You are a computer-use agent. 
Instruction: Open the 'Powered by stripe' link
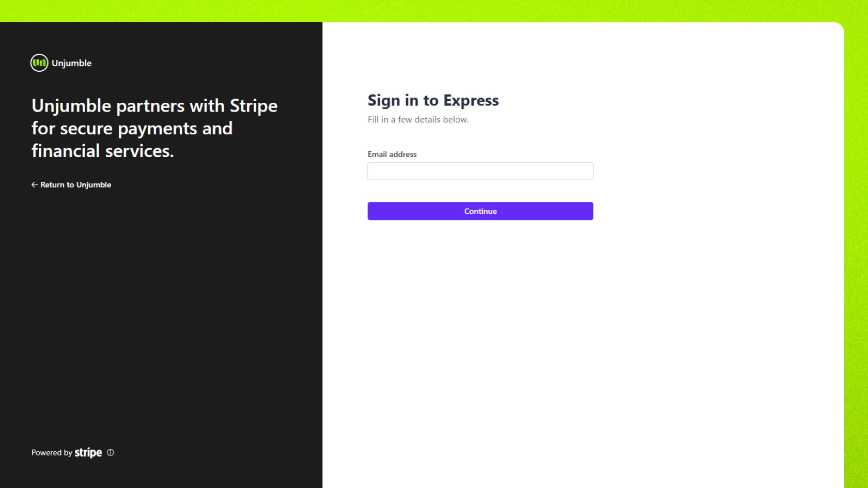click(72, 452)
